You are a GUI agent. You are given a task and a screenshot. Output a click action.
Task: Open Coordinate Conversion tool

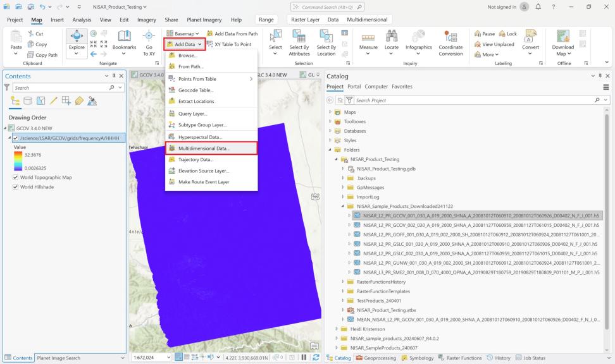[450, 43]
